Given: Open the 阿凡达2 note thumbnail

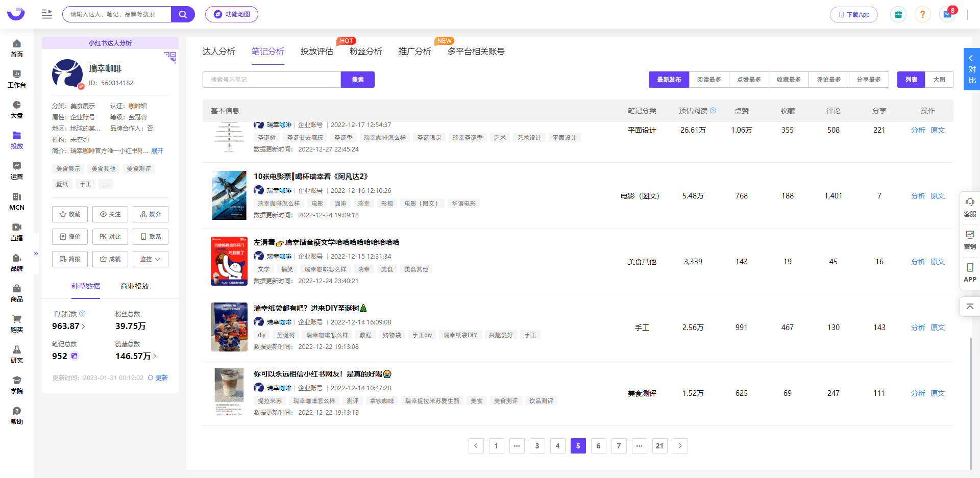Looking at the screenshot, I should [x=229, y=195].
